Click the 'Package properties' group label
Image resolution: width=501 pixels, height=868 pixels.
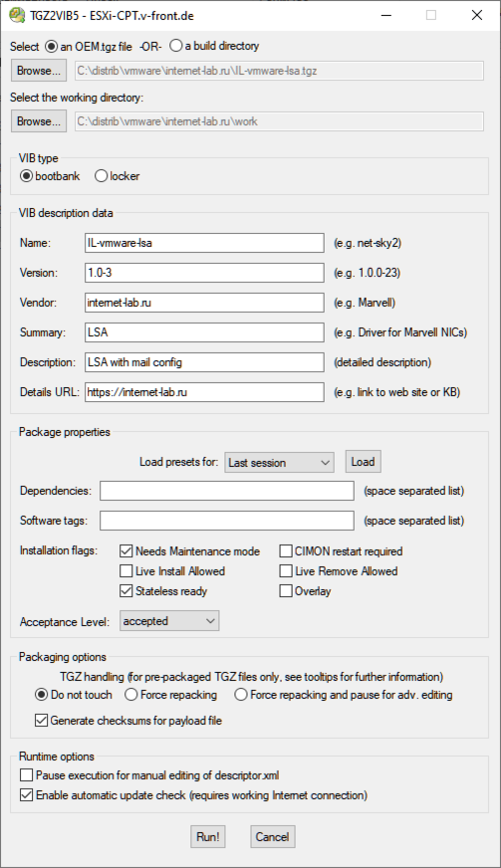click(x=65, y=432)
